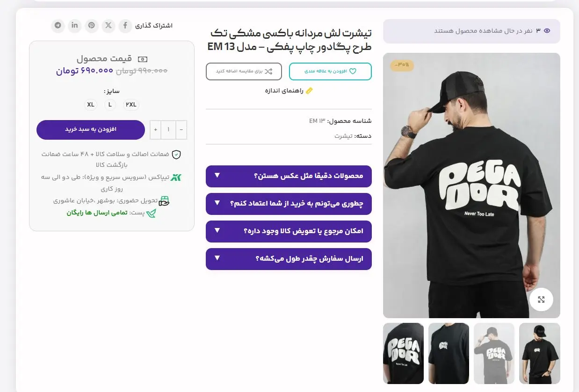Click the fullscreen expand image icon

click(541, 299)
